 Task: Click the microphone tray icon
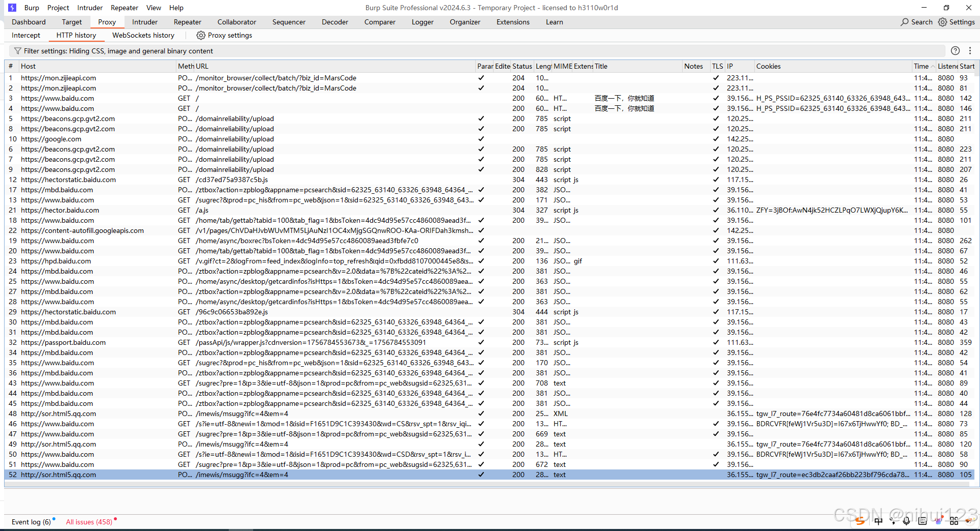(906, 520)
